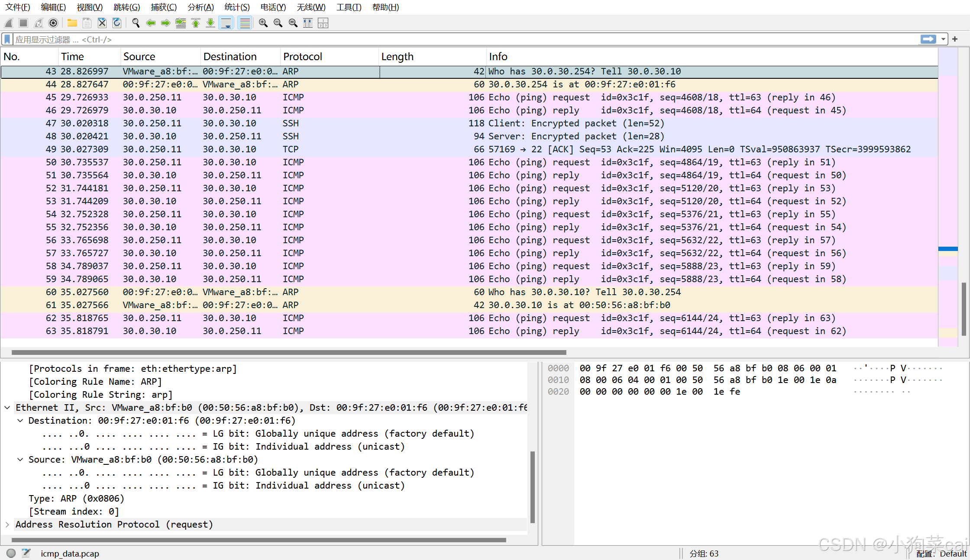Jump to the first packet arrow icon
This screenshot has width=970, height=560.
[196, 23]
